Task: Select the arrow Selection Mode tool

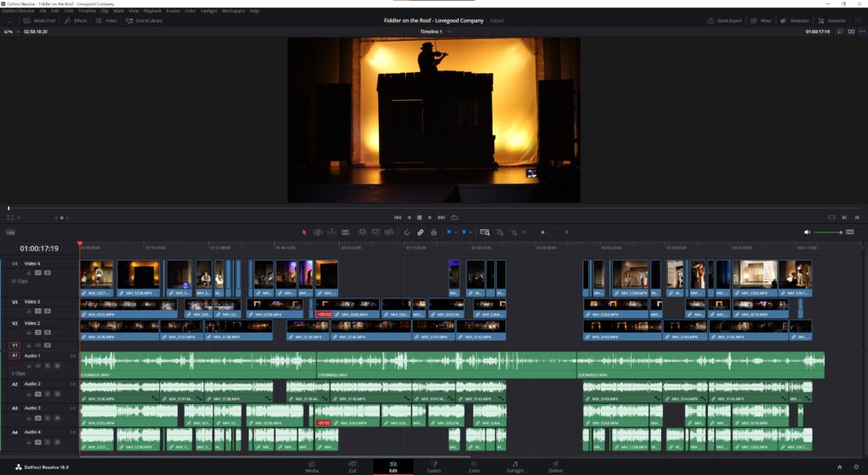Action: tap(305, 232)
